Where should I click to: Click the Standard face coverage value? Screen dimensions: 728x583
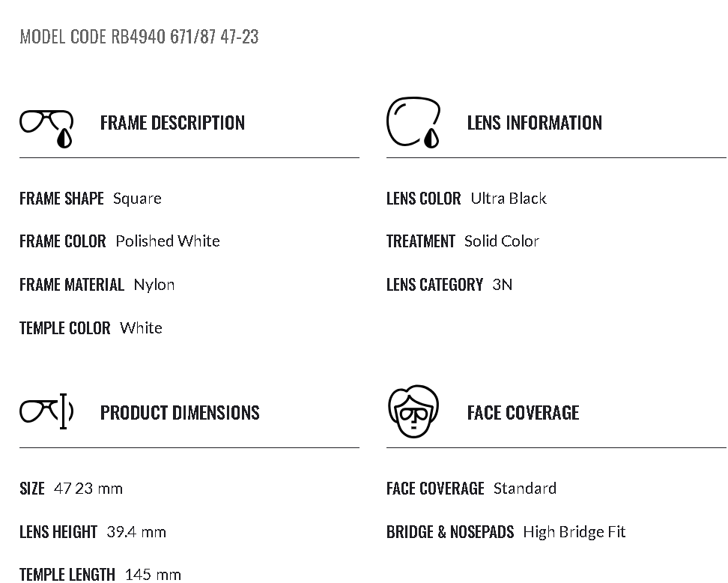(x=524, y=489)
